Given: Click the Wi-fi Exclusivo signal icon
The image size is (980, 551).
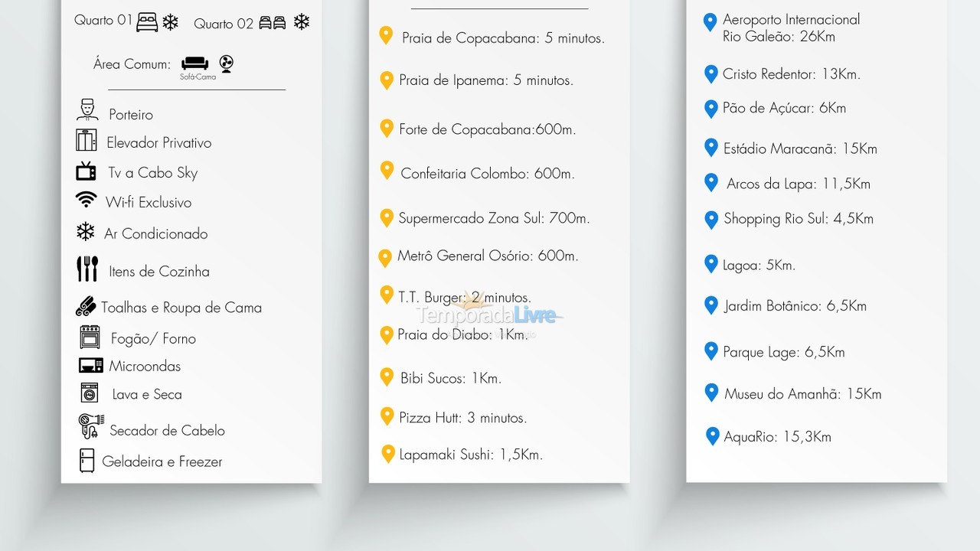Looking at the screenshot, I should click(x=86, y=200).
